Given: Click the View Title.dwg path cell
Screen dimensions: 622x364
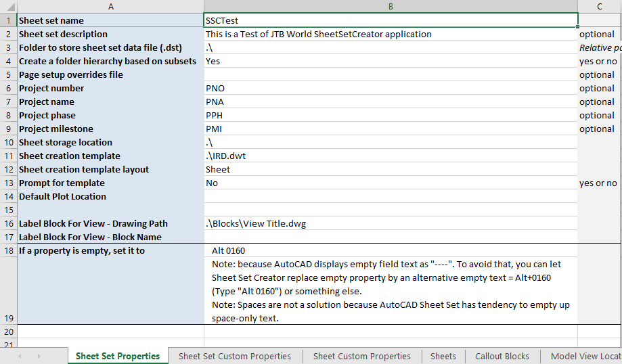Looking at the screenshot, I should click(x=391, y=223).
